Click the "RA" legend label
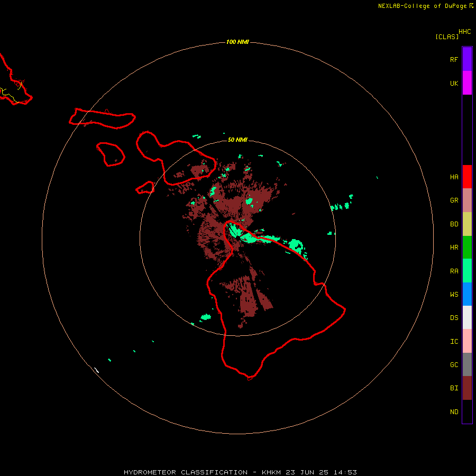Screen dimensions: 476x476 pos(454,271)
